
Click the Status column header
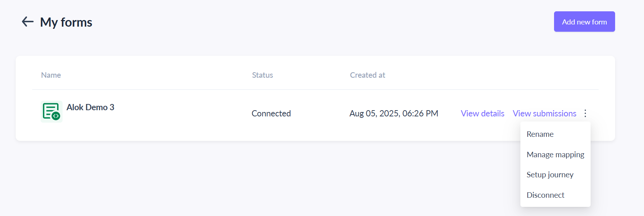262,75
